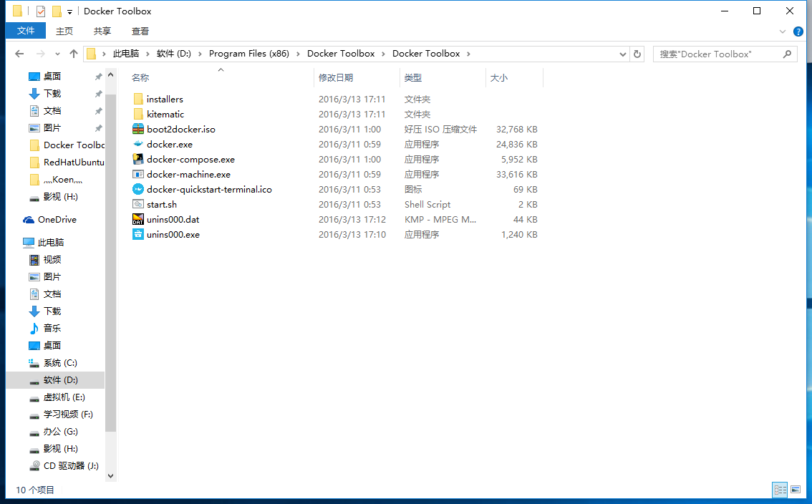Switch to large icons view
Image resolution: width=812 pixels, height=504 pixels.
click(x=796, y=490)
